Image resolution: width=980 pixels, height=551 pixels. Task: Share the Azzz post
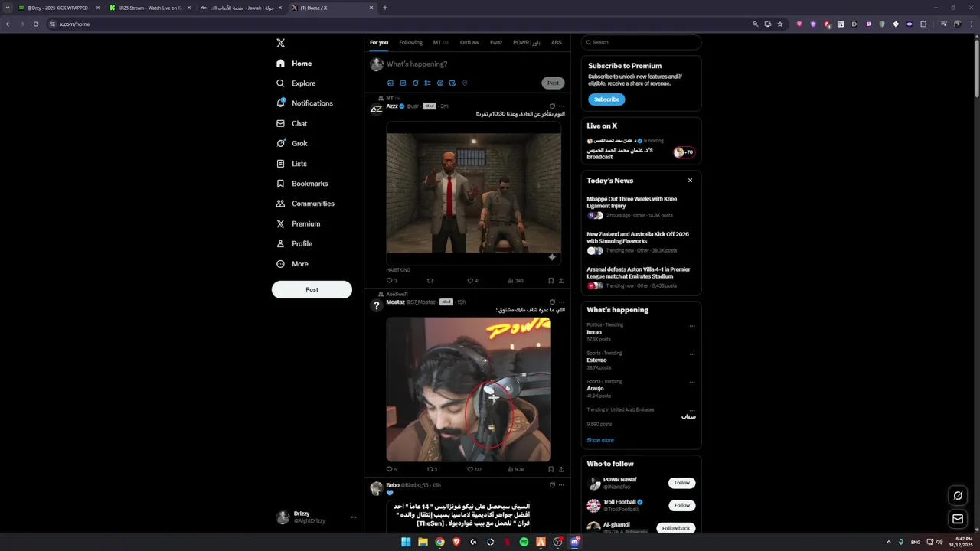click(561, 281)
